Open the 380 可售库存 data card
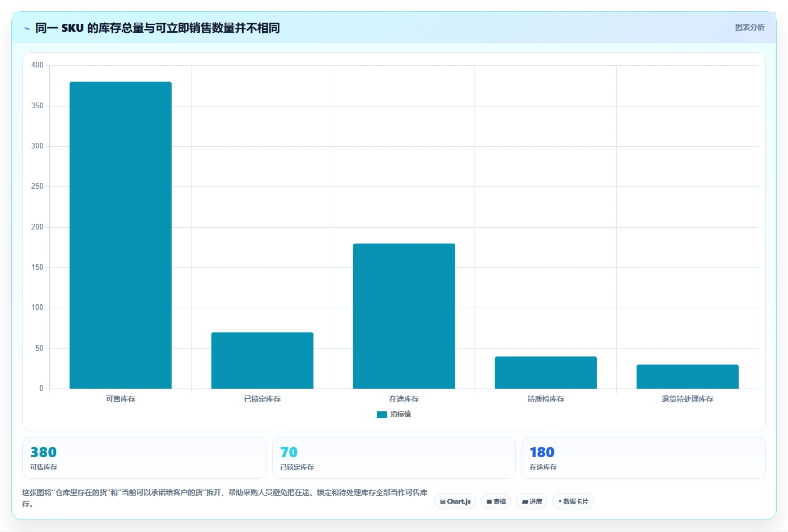Image resolution: width=788 pixels, height=532 pixels. click(144, 458)
